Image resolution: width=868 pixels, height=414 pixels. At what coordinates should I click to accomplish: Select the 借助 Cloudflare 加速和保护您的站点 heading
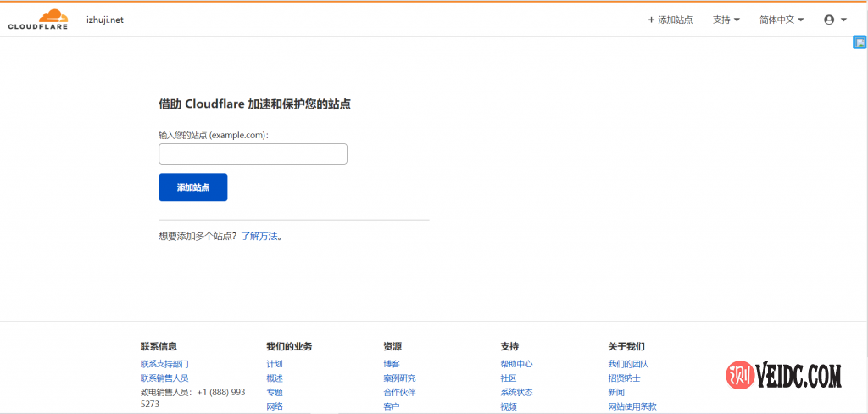(254, 104)
